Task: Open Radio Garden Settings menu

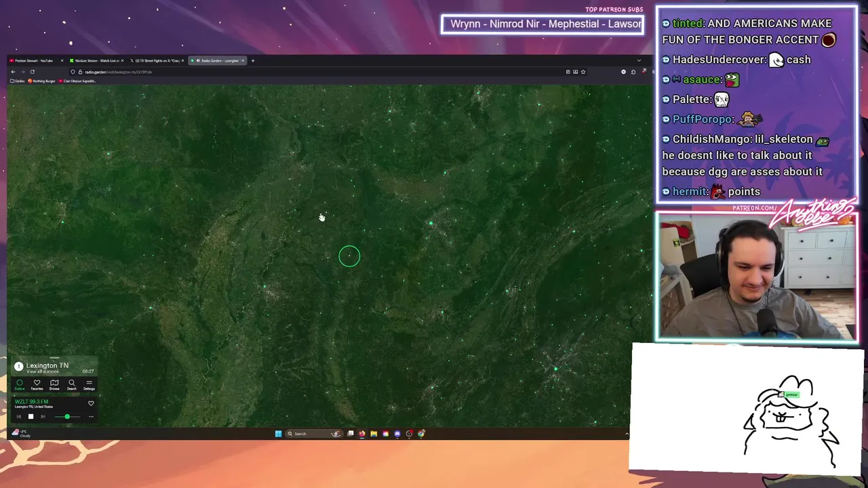Action: [x=89, y=384]
